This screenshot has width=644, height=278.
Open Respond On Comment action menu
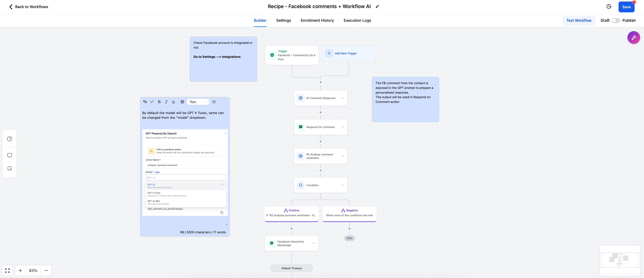tap(343, 127)
